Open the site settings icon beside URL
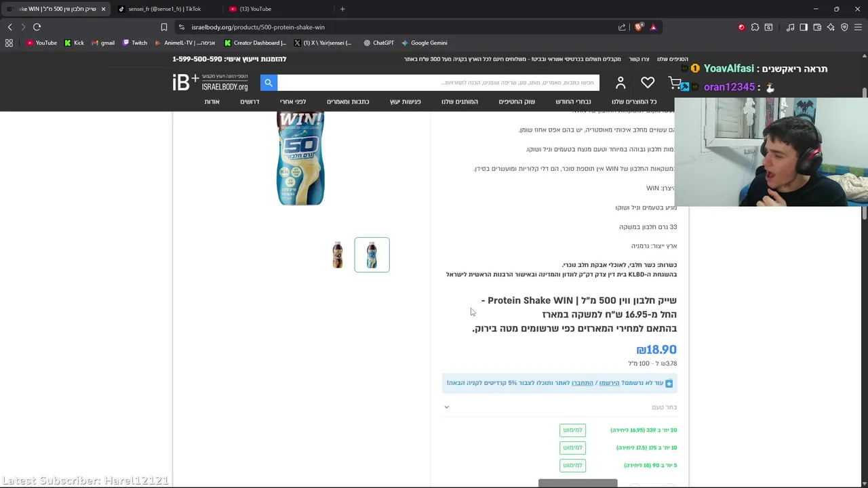 point(181,27)
